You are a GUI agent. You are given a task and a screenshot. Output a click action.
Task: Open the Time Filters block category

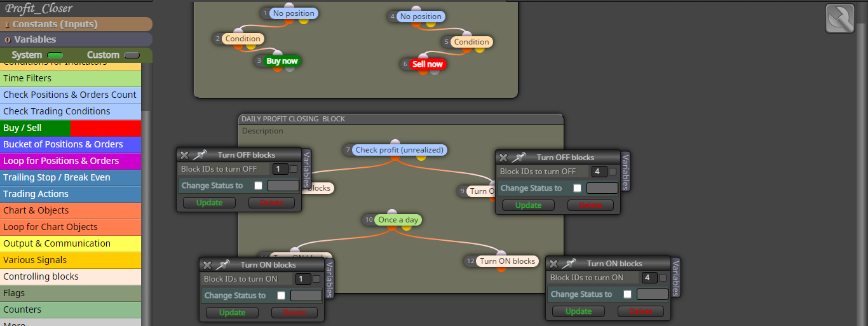tap(71, 79)
